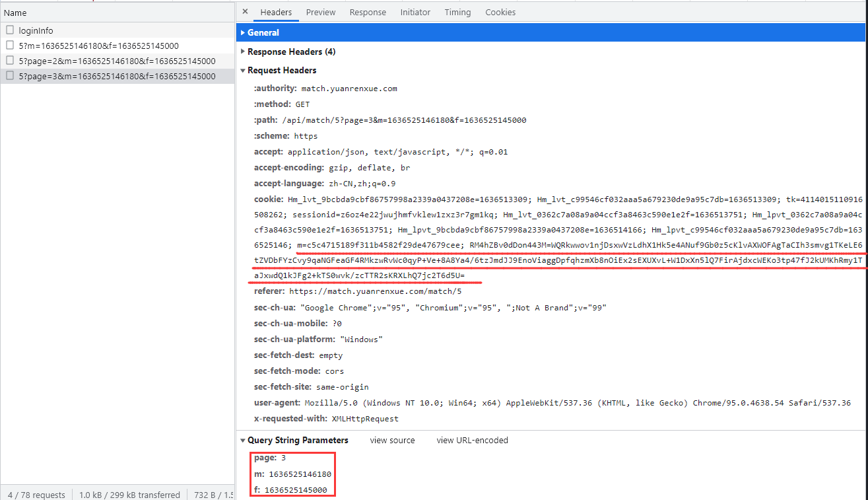Click the view URL-encoded link
The height and width of the screenshot is (500, 868).
[472, 441]
